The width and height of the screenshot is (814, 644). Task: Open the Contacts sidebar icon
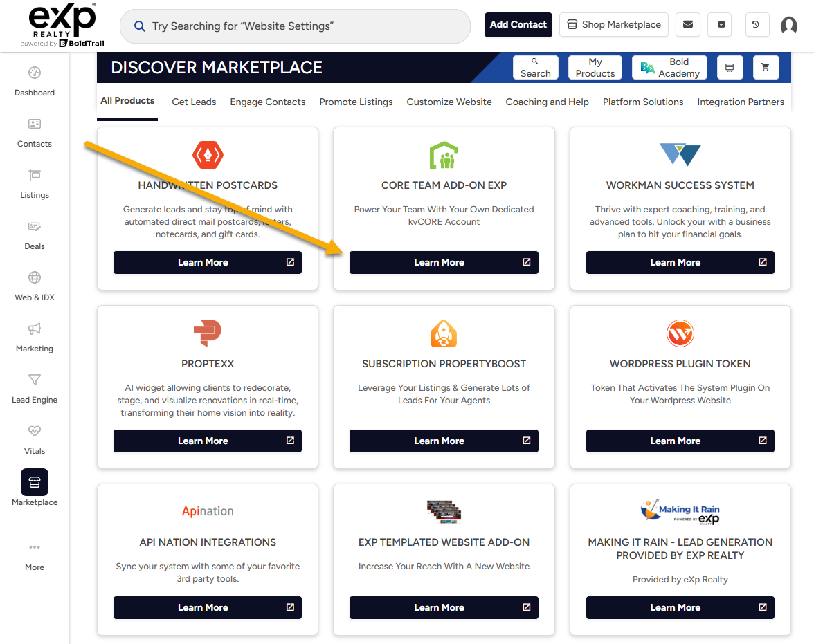(35, 124)
